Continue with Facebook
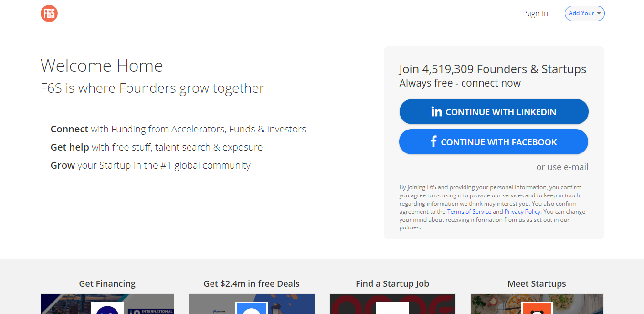The height and width of the screenshot is (314, 644). point(494,142)
